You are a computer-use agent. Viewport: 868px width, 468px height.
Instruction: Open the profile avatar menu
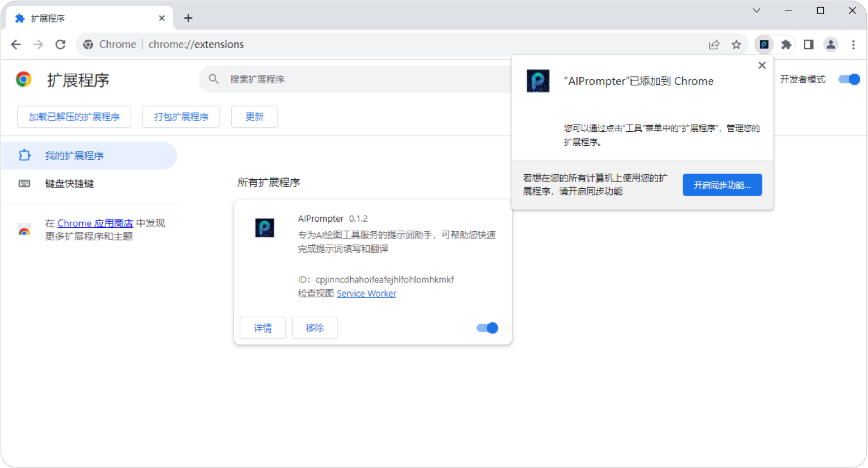pyautogui.click(x=831, y=45)
